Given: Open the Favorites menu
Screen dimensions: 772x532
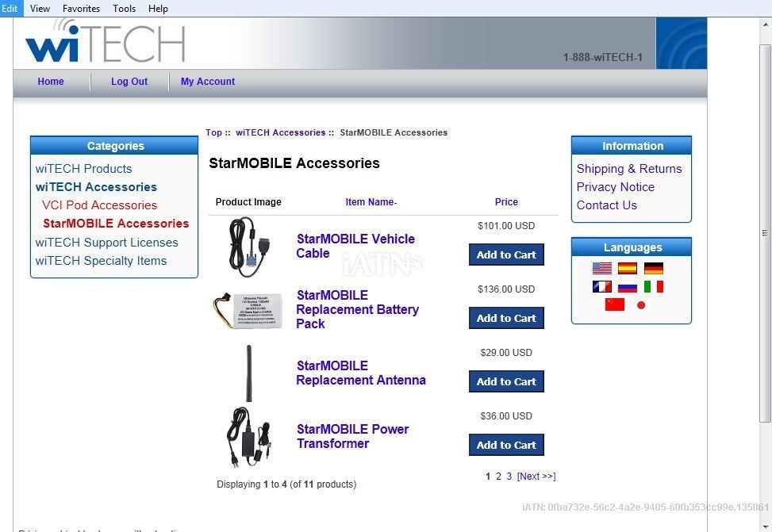Looking at the screenshot, I should (81, 9).
